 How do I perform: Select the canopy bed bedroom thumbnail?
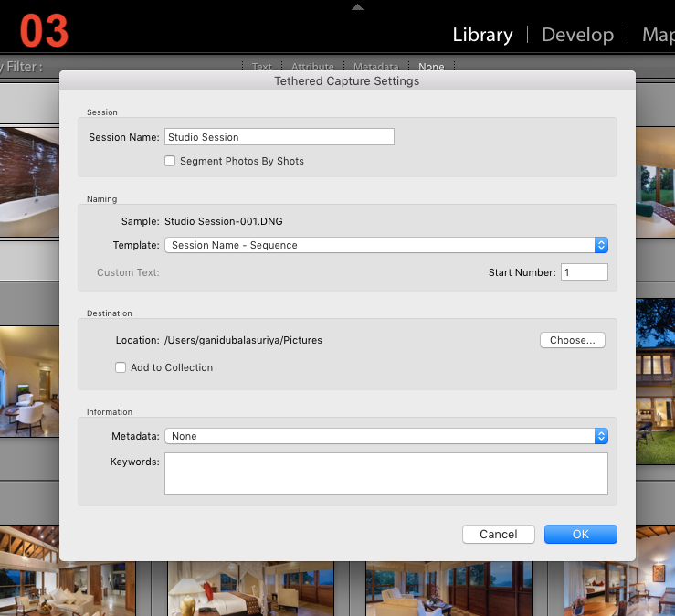[250, 589]
